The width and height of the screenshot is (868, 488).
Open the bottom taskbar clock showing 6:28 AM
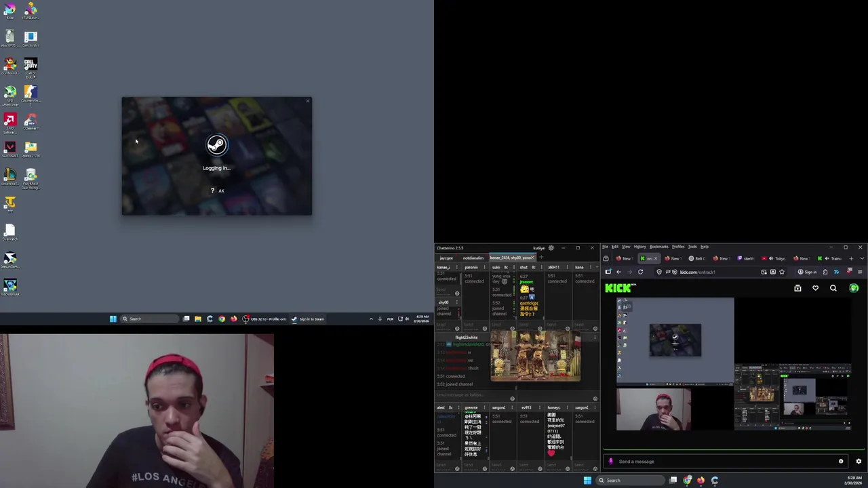pyautogui.click(x=854, y=481)
